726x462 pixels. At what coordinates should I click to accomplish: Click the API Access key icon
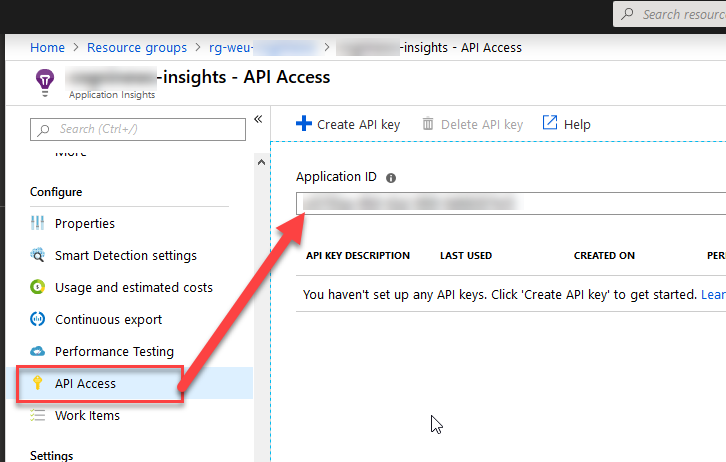(x=38, y=383)
